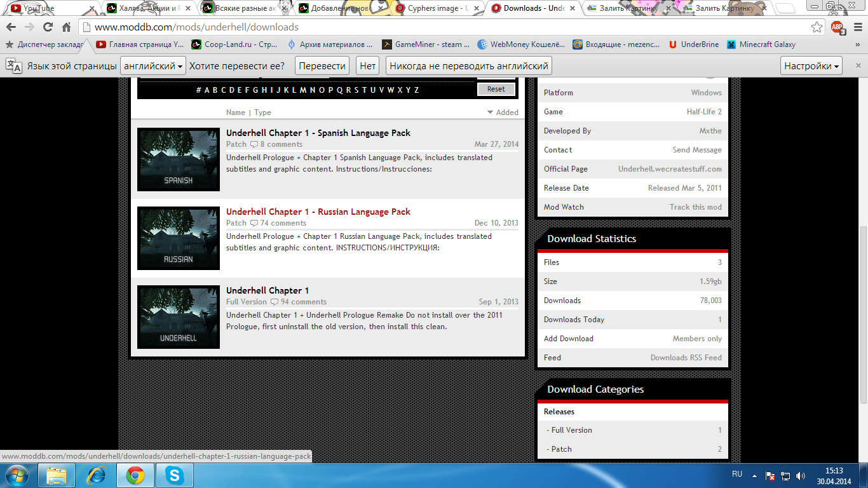Show hidden system tray icons
The width and height of the screenshot is (868, 488).
point(754,475)
